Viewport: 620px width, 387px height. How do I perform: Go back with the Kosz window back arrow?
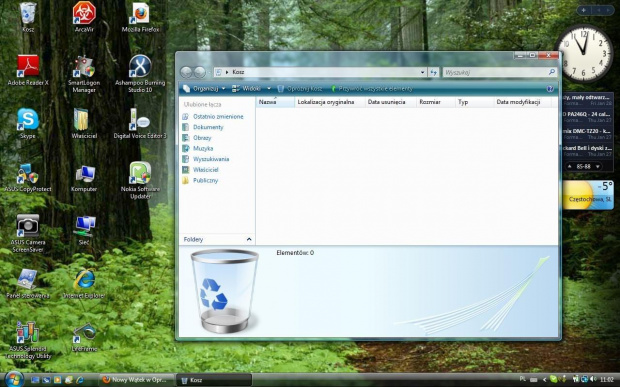(186, 72)
